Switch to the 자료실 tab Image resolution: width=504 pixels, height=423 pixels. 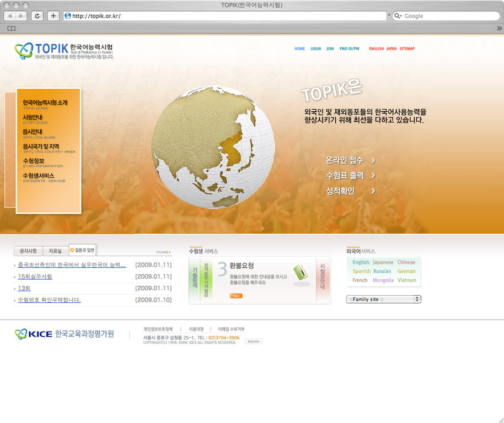[55, 251]
